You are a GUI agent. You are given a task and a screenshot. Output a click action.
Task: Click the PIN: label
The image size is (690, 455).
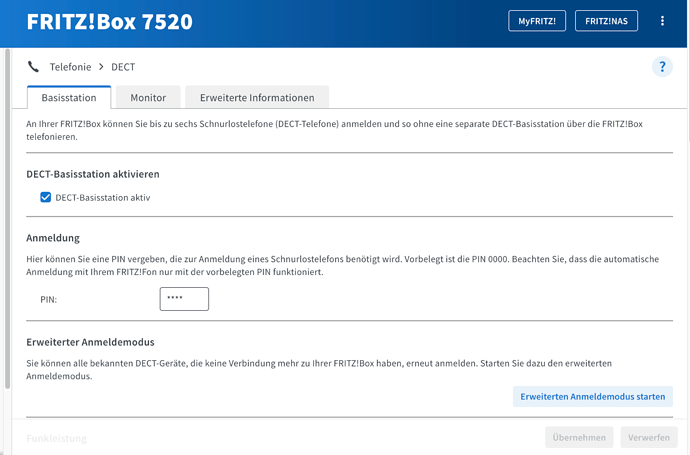(48, 299)
